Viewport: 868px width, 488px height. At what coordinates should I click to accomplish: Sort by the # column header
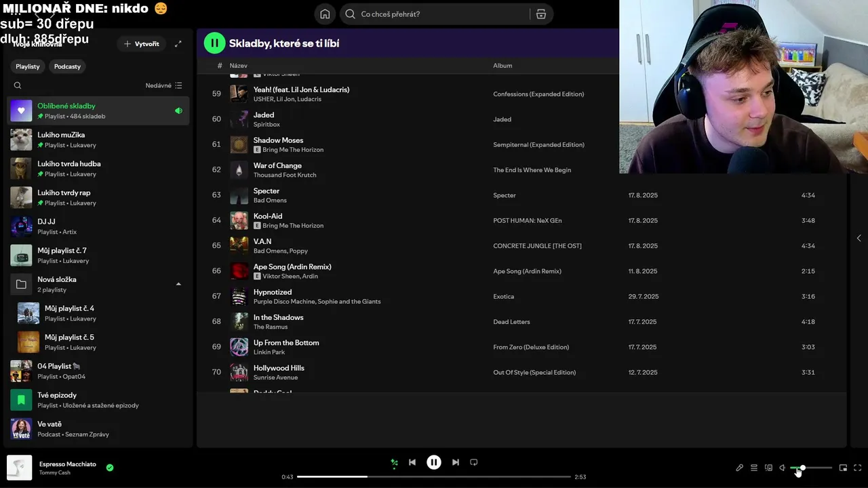click(220, 66)
